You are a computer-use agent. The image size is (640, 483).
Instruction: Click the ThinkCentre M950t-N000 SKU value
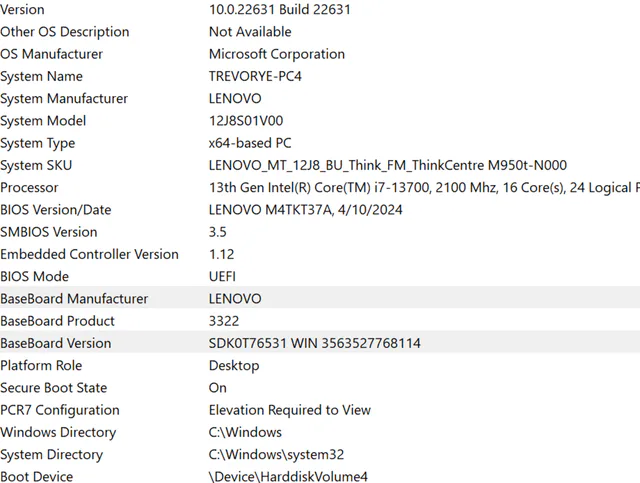click(x=388, y=165)
